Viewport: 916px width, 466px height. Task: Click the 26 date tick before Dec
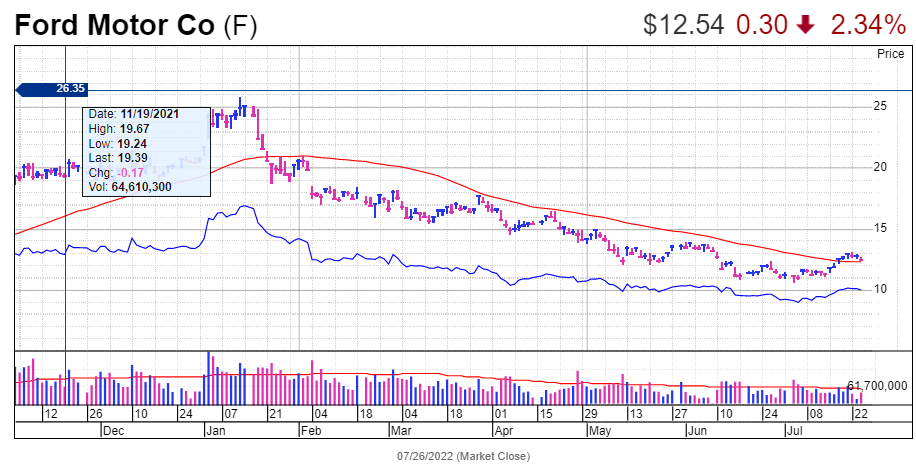(x=95, y=414)
